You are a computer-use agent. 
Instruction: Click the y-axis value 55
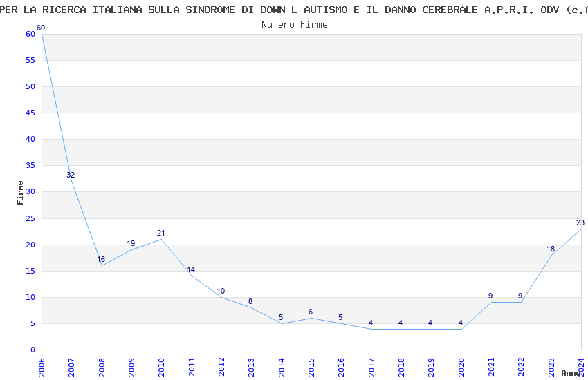pyautogui.click(x=30, y=60)
